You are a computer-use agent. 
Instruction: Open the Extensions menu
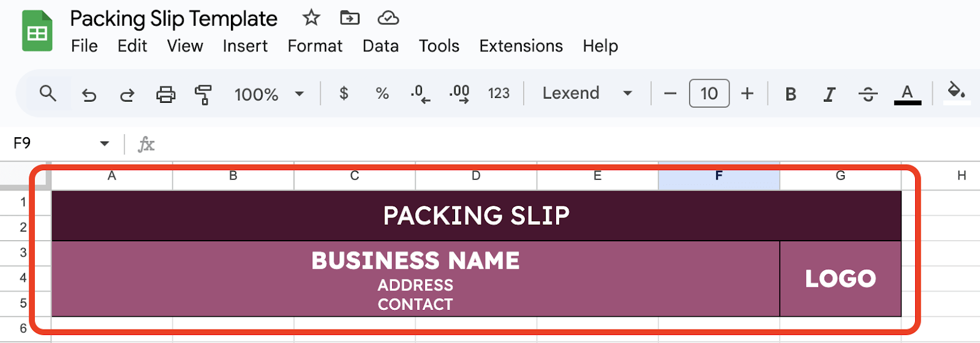pyautogui.click(x=521, y=46)
